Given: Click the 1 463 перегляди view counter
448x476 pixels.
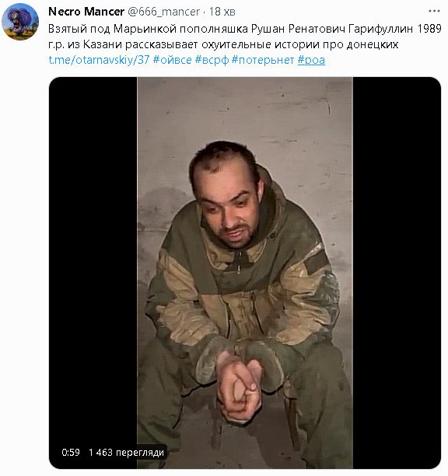Looking at the screenshot, I should point(126,453).
